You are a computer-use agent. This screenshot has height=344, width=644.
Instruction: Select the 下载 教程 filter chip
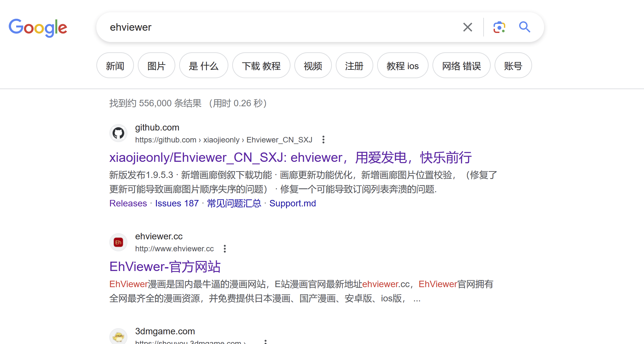tap(261, 66)
